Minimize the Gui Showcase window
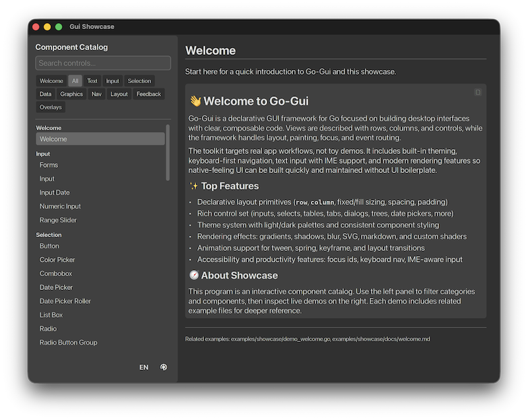528x420 pixels. (x=47, y=26)
